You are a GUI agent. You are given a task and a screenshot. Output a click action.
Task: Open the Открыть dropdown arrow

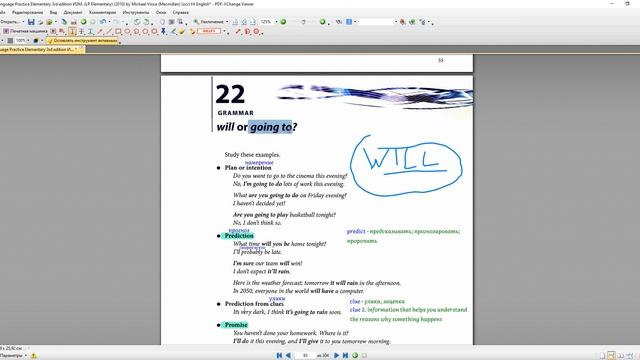tap(23, 22)
